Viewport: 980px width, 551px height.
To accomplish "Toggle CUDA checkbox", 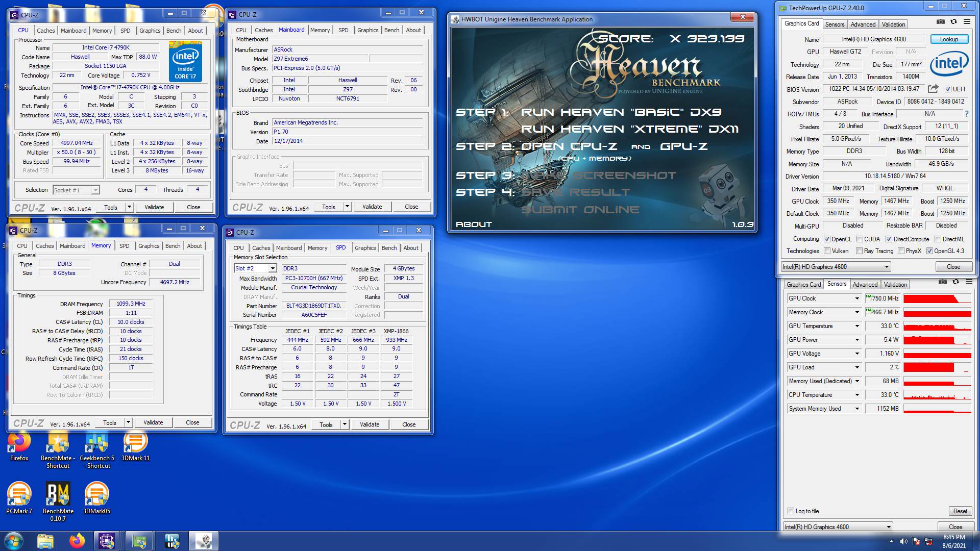I will click(860, 239).
